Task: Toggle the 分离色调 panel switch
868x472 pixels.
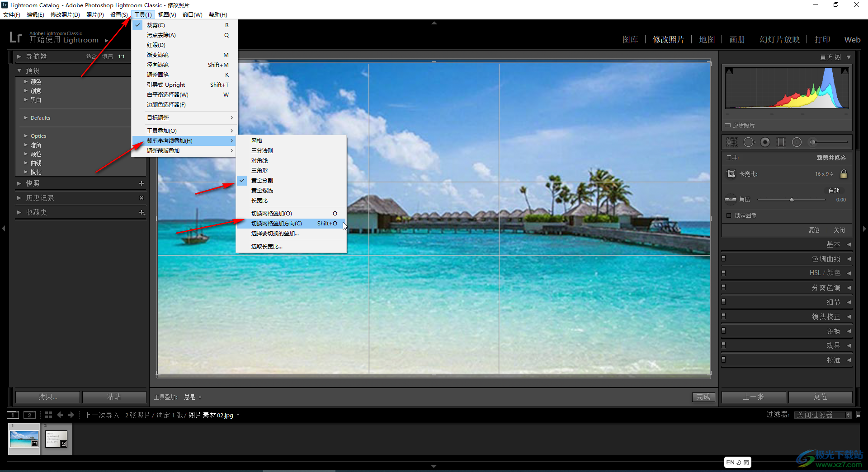Action: 724,288
